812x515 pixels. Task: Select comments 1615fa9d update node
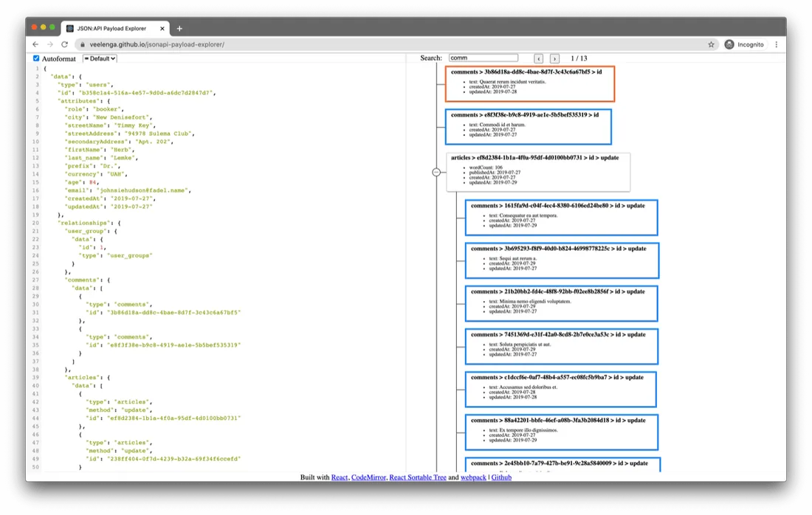(561, 218)
